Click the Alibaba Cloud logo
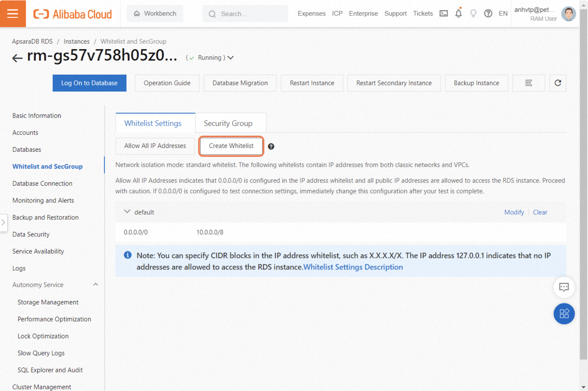Viewport: 588px width, 391px height. pyautogui.click(x=72, y=14)
